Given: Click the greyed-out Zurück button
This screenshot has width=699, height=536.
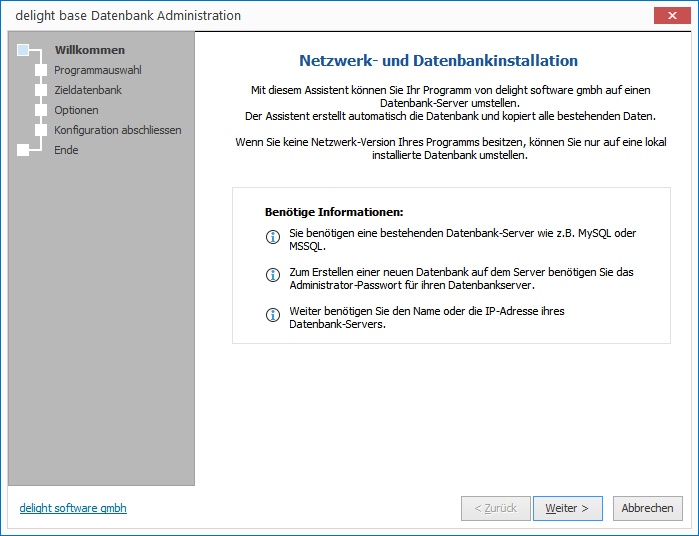Looking at the screenshot, I should click(x=496, y=508).
